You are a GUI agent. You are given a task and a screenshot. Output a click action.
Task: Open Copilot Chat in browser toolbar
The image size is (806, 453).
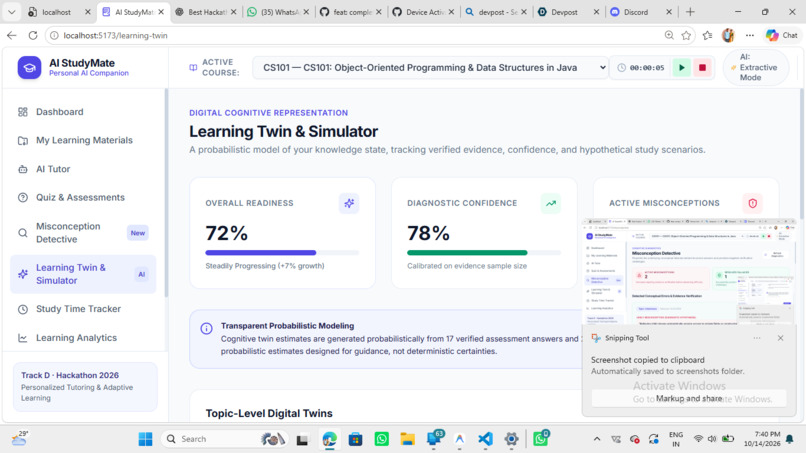tap(781, 35)
